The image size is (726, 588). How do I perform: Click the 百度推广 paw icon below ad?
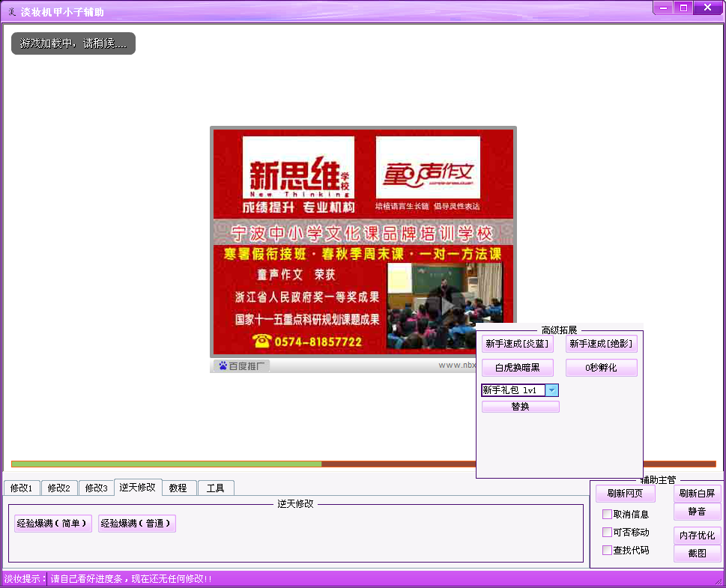click(x=223, y=366)
